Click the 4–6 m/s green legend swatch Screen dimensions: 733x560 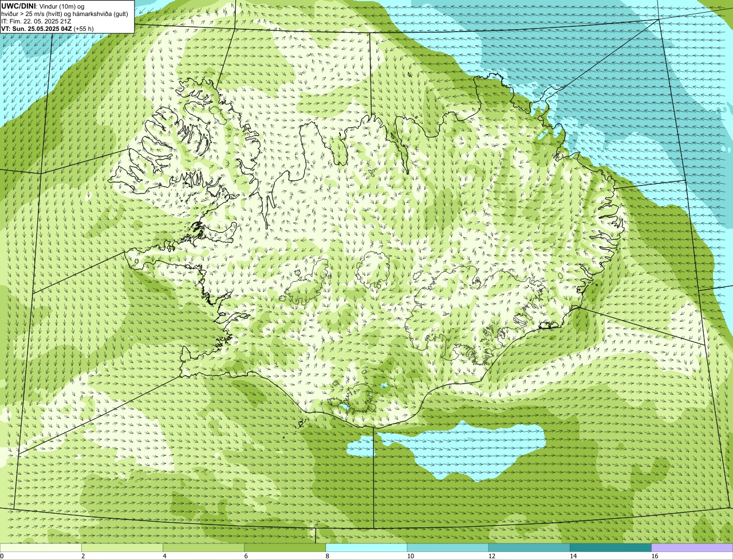(203, 548)
